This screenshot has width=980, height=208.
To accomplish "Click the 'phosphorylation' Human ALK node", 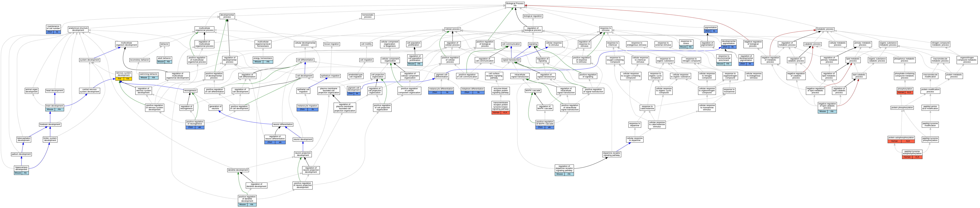I will (x=905, y=90).
